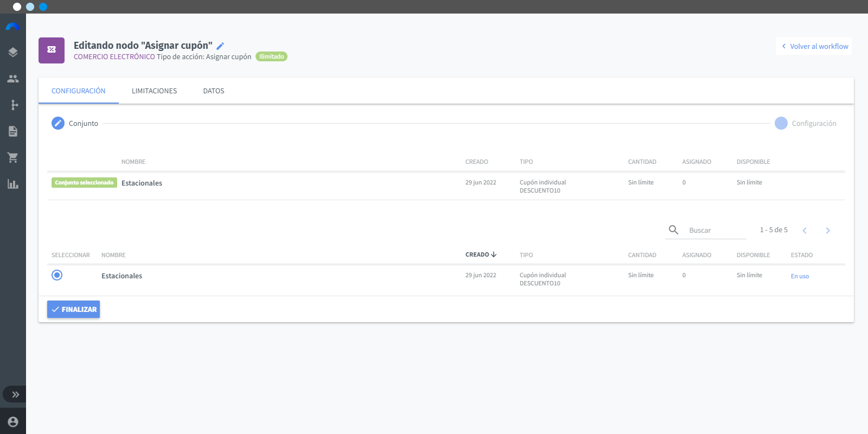Click the Ilimitado badge
This screenshot has width=868, height=434.
coord(271,56)
